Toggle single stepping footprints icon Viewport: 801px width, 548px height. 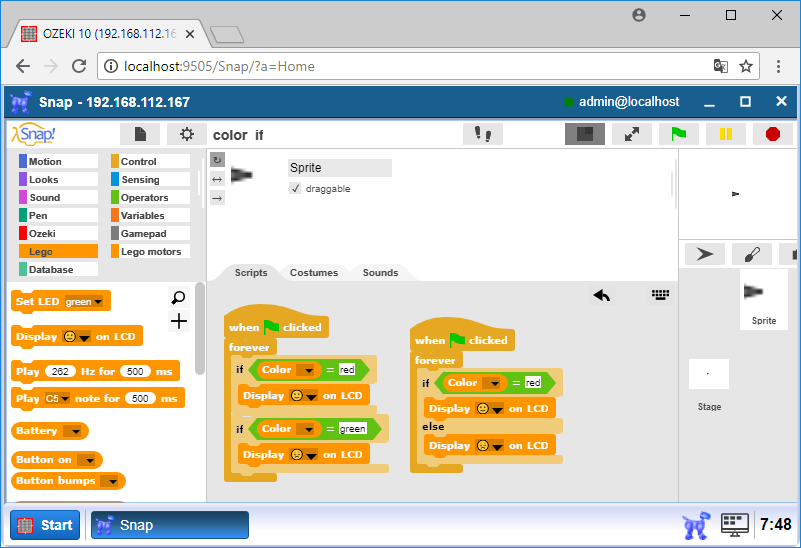pyautogui.click(x=483, y=134)
